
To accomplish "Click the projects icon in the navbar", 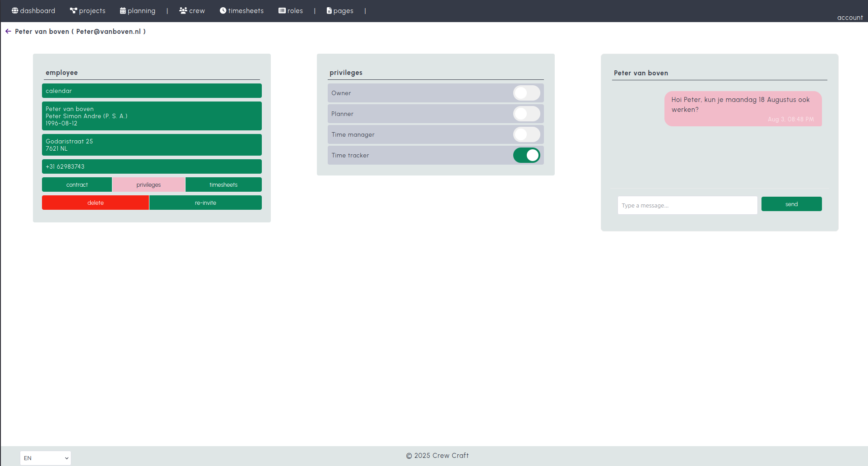I will pos(73,10).
